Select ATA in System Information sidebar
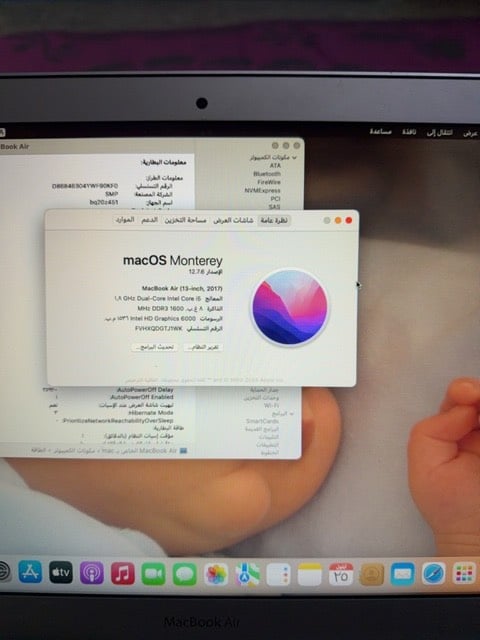This screenshot has height=640, width=480. pos(275,166)
